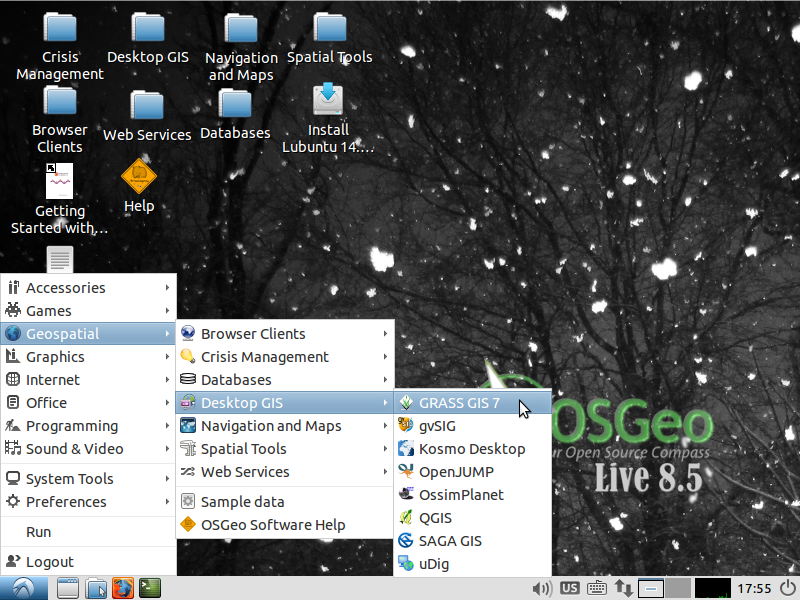
Task: Expand the Internet submenu
Action: (88, 380)
